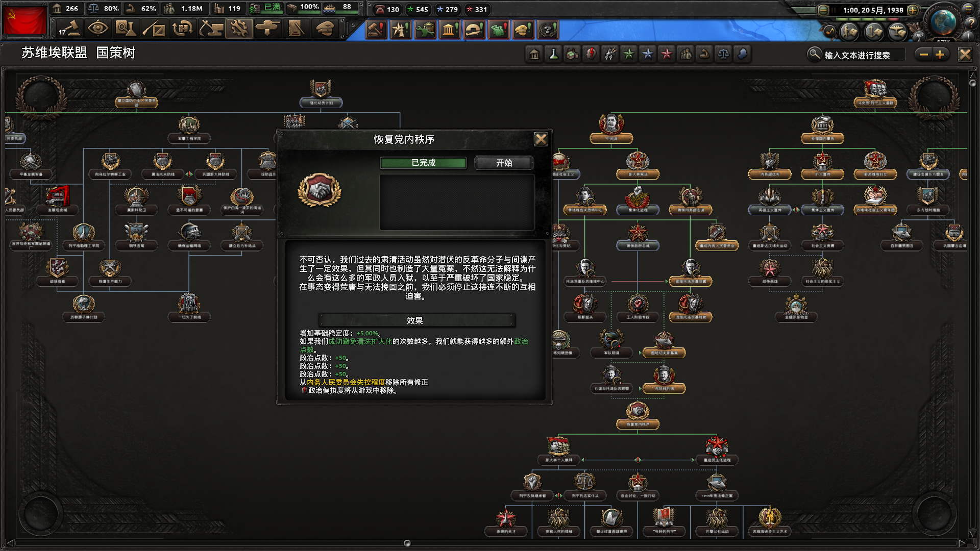Open the Officer Corps cap icon
Viewport: 980px width, 551px height.
[x=325, y=29]
